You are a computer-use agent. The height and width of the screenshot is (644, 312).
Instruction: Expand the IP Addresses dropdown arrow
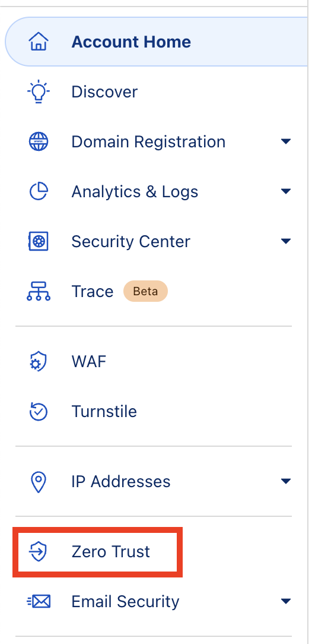[x=286, y=481]
